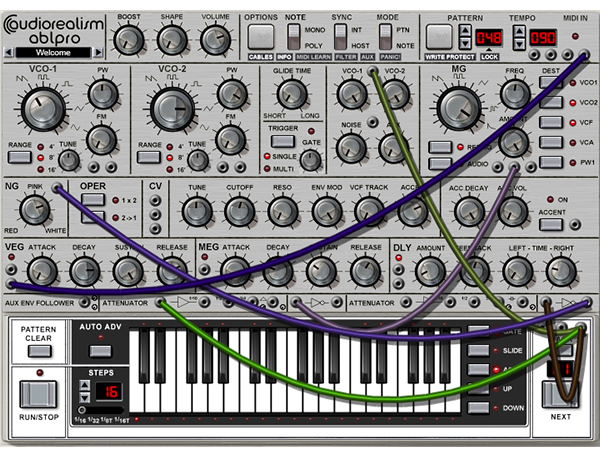
Task: Click the PANIC! button
Action: (x=390, y=57)
